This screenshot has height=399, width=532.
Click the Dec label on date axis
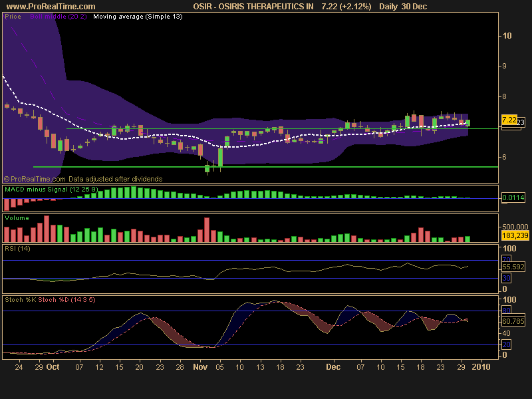(x=333, y=367)
